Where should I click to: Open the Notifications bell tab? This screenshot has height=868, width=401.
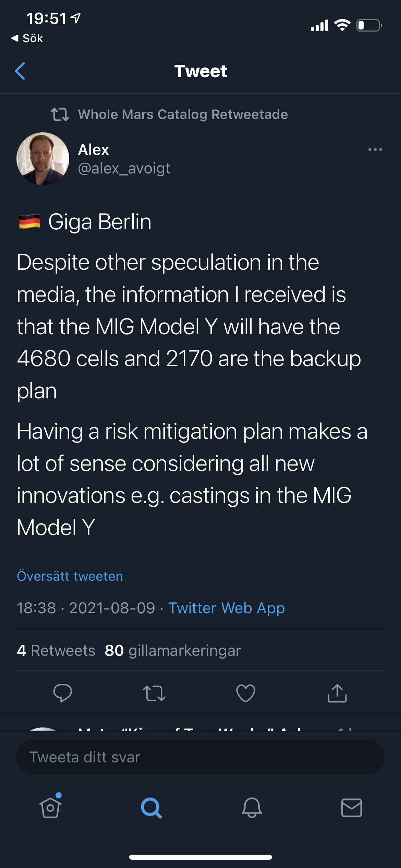(252, 808)
